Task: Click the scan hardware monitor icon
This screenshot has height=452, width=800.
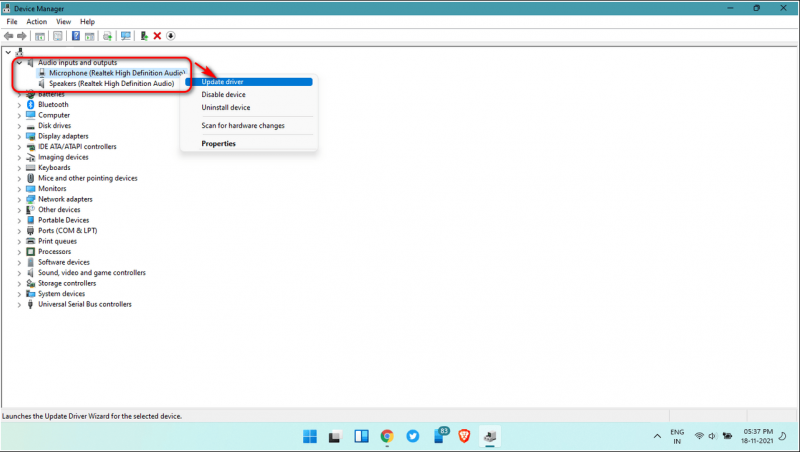Action: [x=126, y=36]
